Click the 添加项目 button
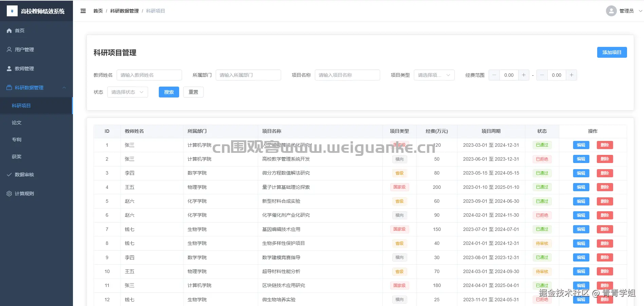 [612, 52]
